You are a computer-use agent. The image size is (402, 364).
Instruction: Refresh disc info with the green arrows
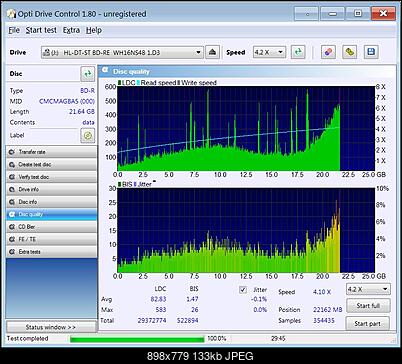[88, 74]
